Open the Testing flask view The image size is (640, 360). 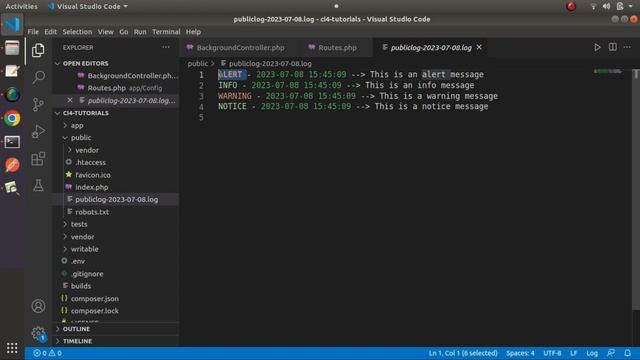click(x=38, y=185)
